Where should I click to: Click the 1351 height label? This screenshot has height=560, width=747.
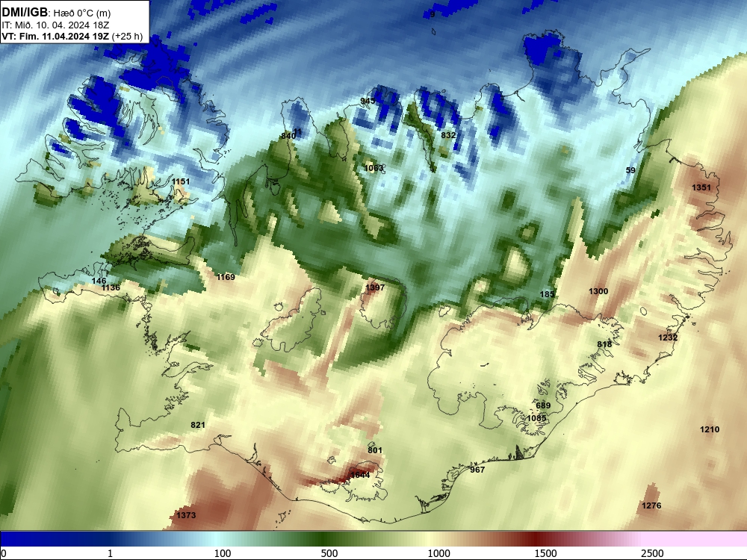coord(701,187)
